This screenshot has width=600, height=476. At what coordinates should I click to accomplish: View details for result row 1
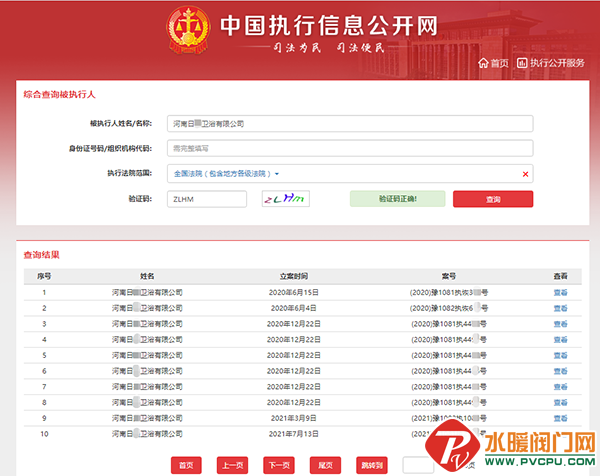[x=561, y=293]
